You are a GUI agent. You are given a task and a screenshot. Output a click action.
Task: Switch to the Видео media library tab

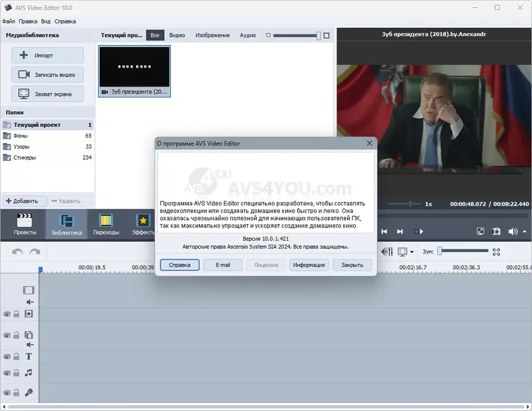pos(177,35)
